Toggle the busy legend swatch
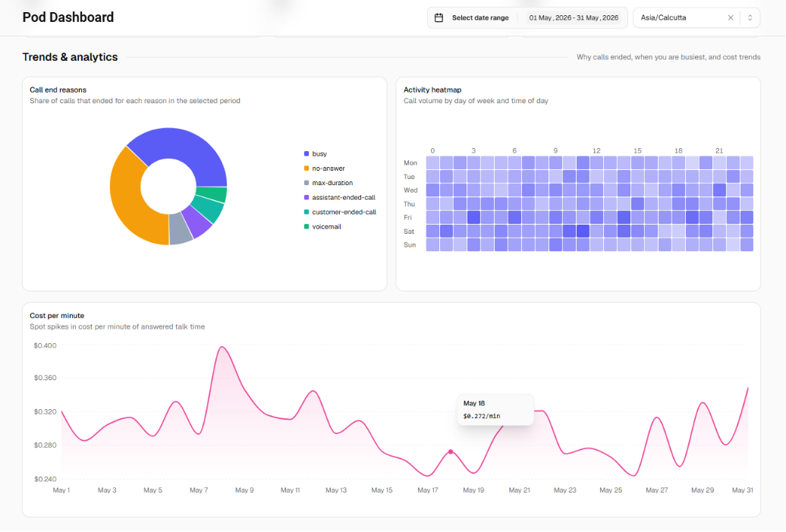Screen dimensions: 786x532 point(307,153)
